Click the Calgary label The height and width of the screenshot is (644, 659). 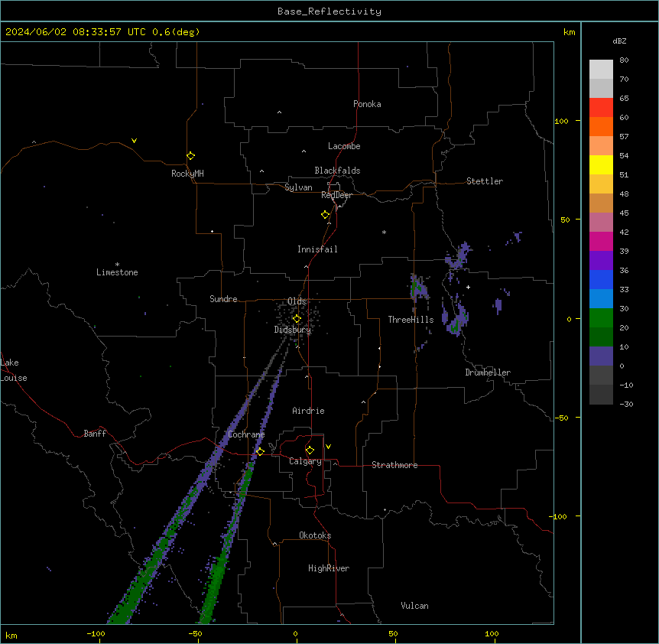coord(305,461)
